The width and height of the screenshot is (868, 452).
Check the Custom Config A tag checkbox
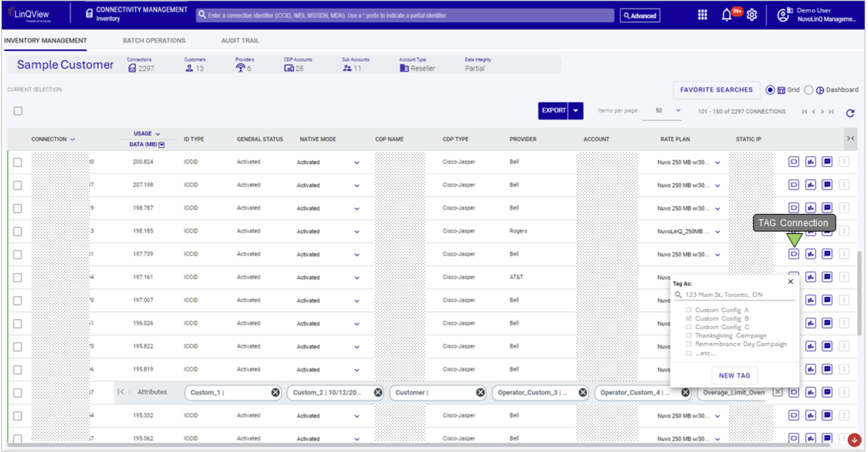pos(689,310)
